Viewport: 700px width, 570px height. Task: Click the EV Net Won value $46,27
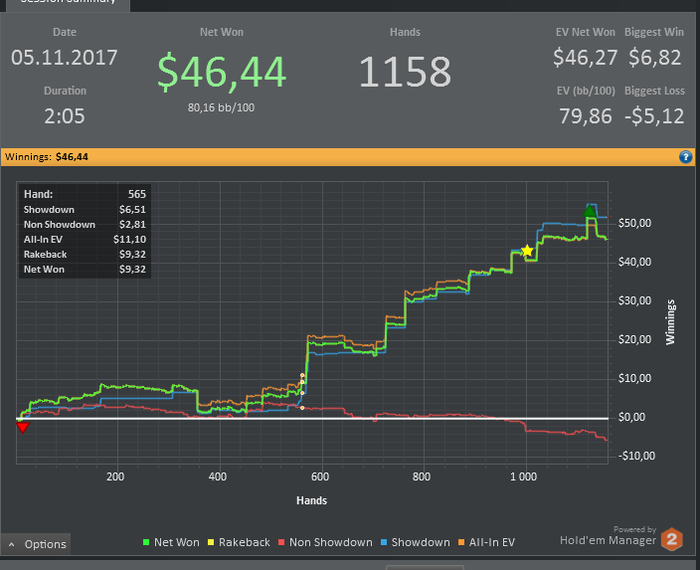point(585,58)
